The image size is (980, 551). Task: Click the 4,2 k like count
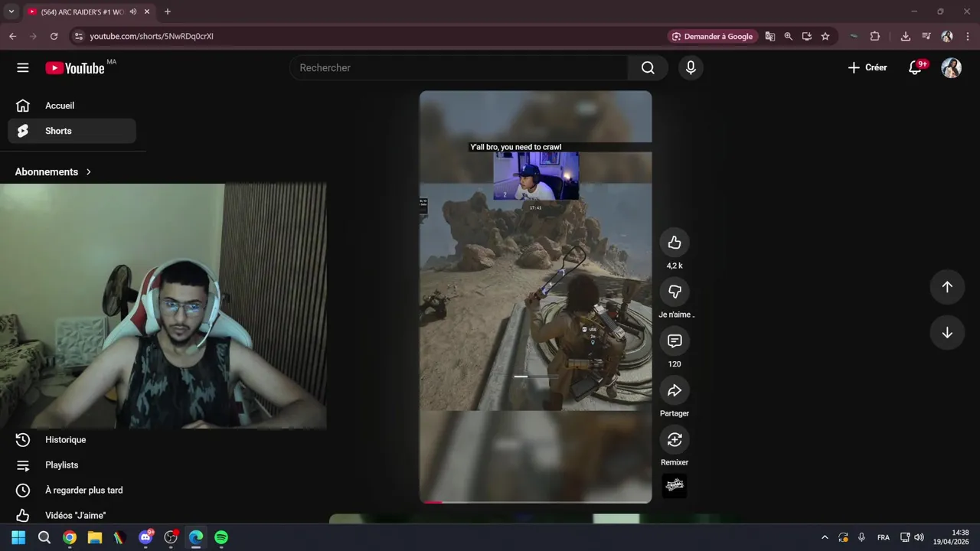click(x=675, y=266)
